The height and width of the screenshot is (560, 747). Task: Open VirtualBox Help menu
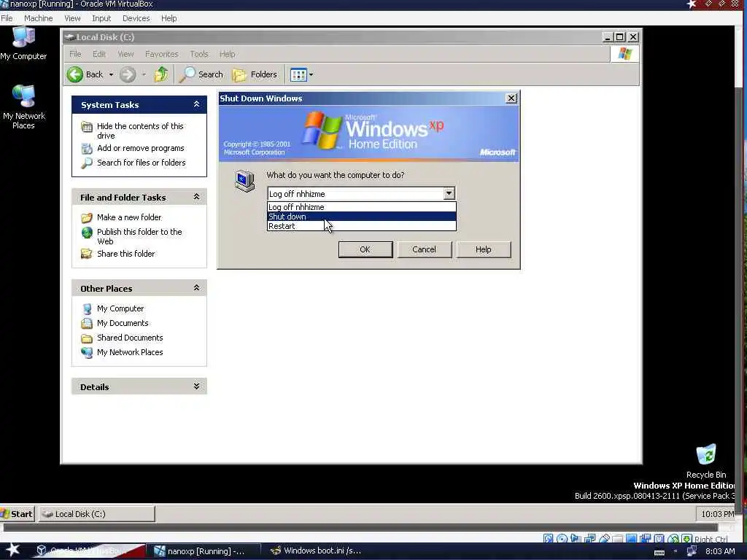(x=169, y=18)
